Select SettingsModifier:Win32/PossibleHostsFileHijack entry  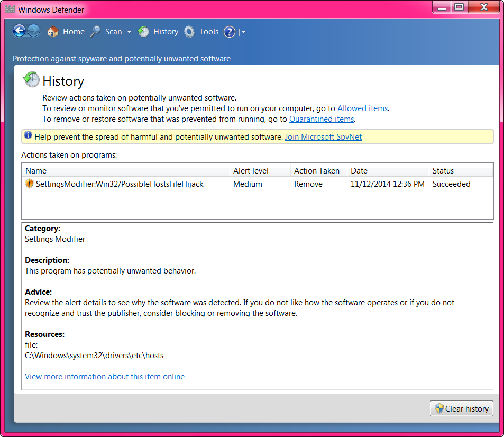point(120,184)
